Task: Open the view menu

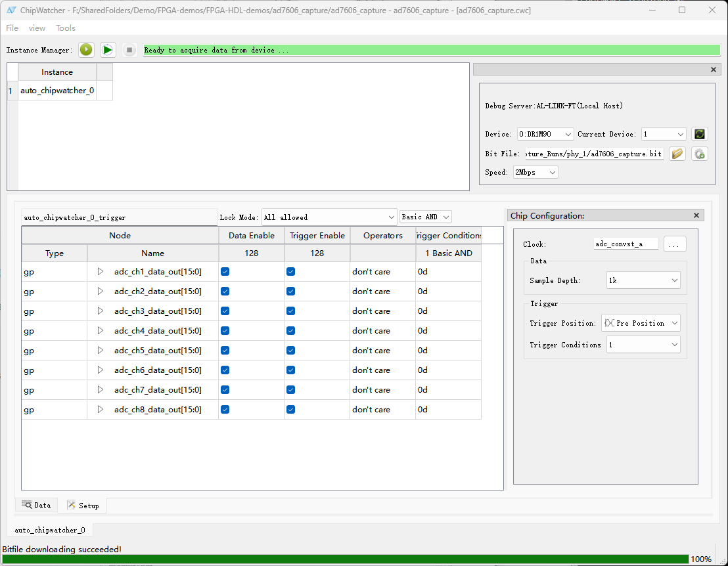Action: coord(37,28)
